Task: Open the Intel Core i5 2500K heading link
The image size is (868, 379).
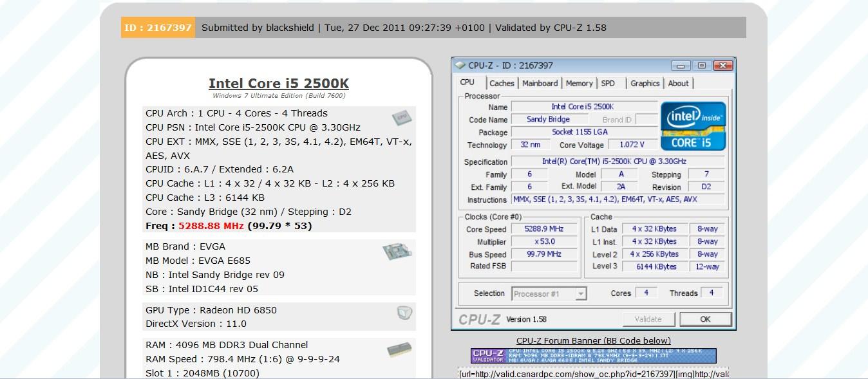Action: pyautogui.click(x=279, y=84)
